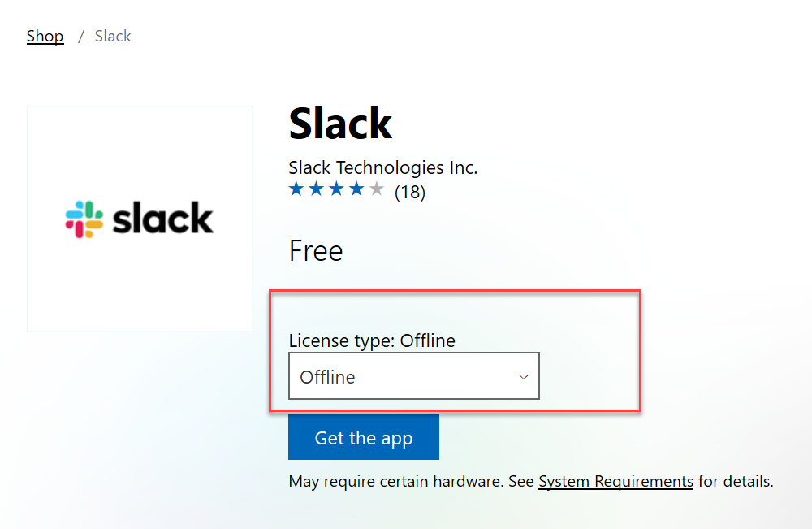The width and height of the screenshot is (812, 529).
Task: Click the License type: Offline label
Action: pyautogui.click(x=372, y=340)
